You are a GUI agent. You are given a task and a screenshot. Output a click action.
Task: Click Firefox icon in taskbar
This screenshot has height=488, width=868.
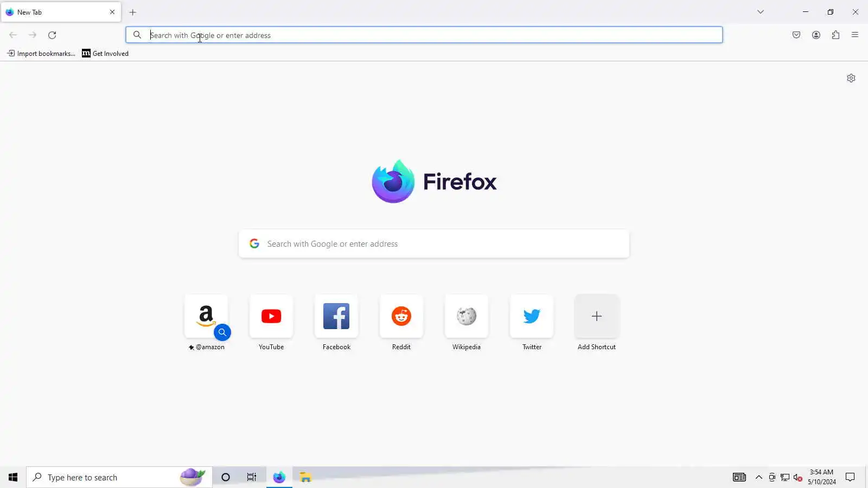[x=279, y=477]
